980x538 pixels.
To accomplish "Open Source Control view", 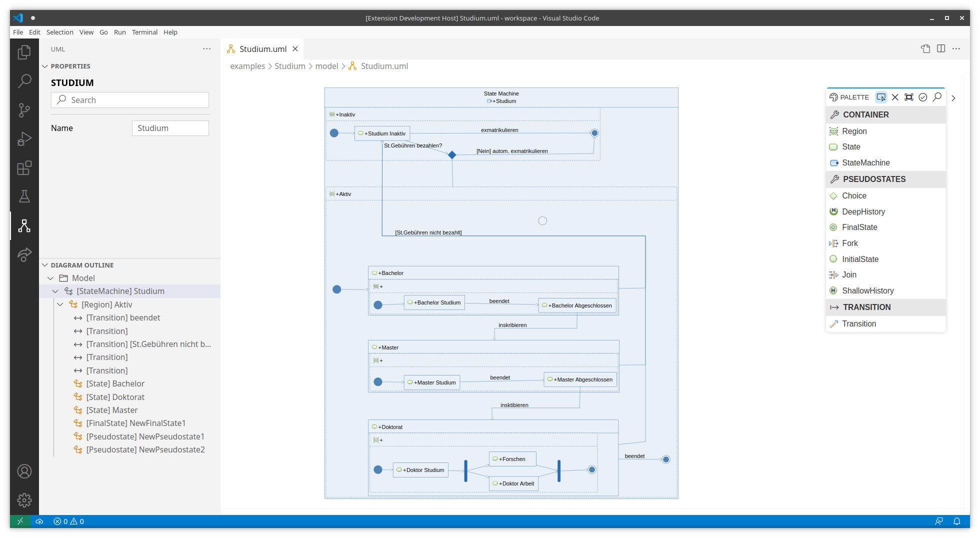I will [x=24, y=110].
